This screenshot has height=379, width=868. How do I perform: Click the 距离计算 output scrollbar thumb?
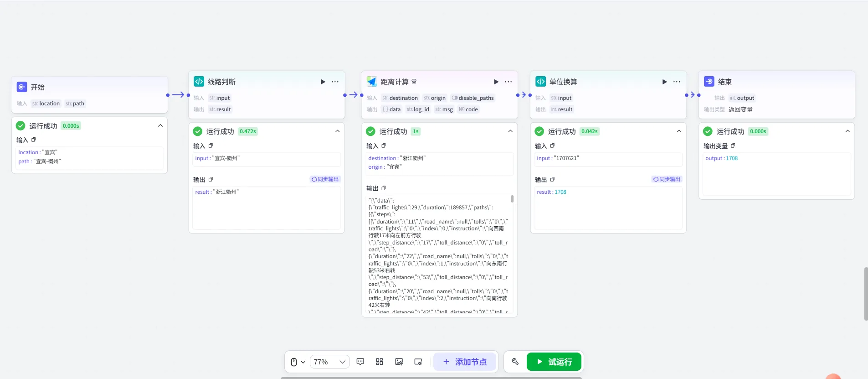(512, 199)
